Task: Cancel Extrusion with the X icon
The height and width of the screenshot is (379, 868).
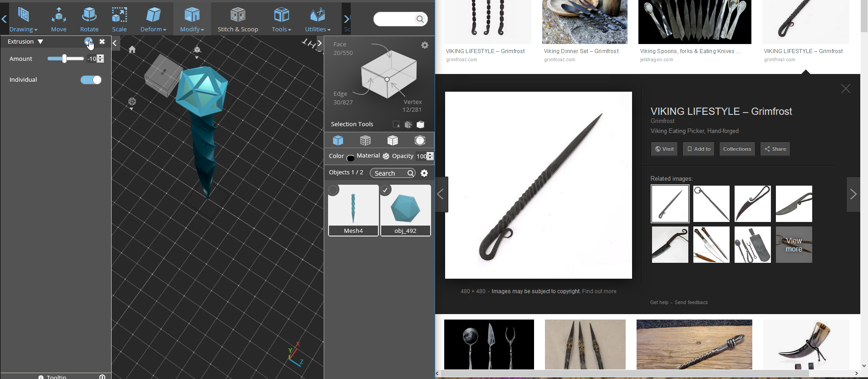Action: tap(102, 41)
